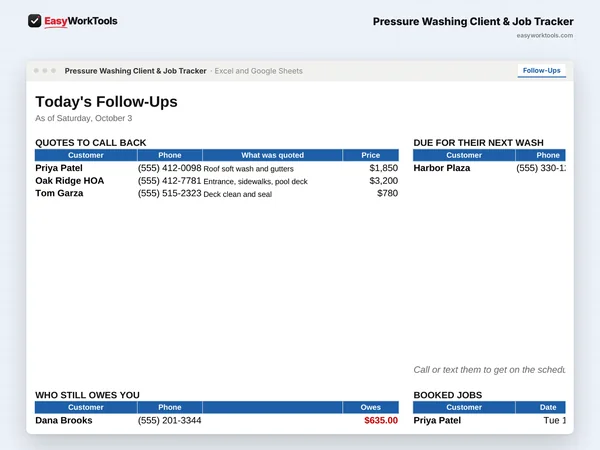
Task: Click the 'WHO STILL OWES YOU' section title
Action: click(87, 395)
